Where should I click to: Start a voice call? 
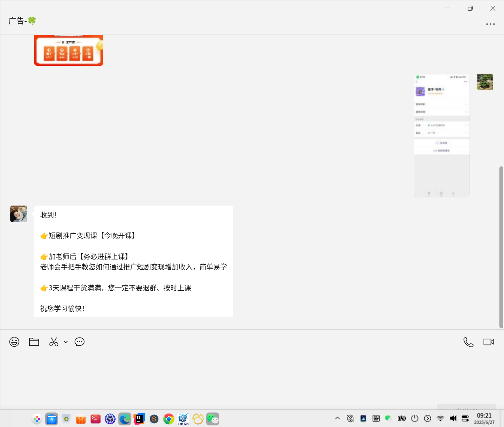(468, 342)
